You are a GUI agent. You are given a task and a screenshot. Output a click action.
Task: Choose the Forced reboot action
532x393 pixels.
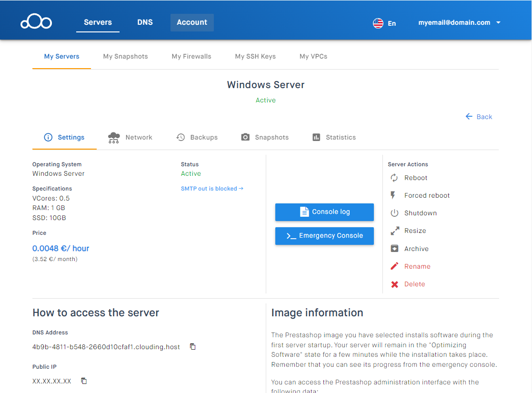click(420, 195)
